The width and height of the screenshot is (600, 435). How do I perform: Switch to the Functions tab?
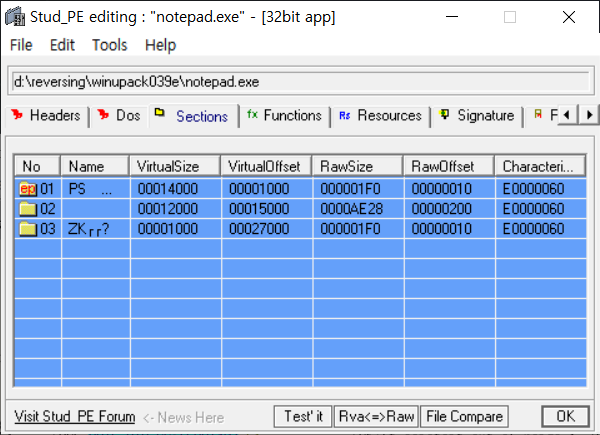[285, 116]
